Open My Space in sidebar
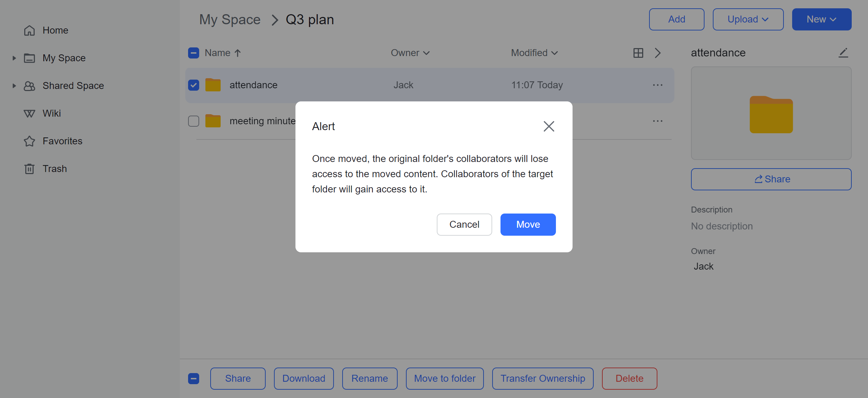 [64, 58]
